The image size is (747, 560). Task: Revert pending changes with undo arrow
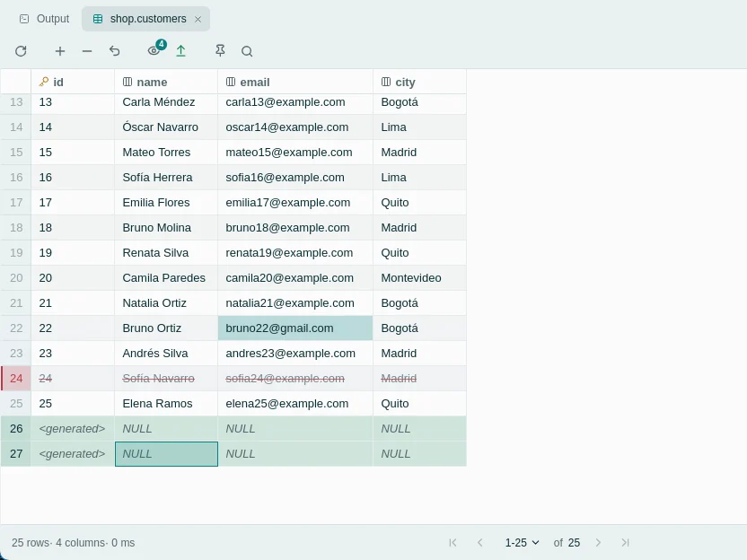pyautogui.click(x=114, y=51)
